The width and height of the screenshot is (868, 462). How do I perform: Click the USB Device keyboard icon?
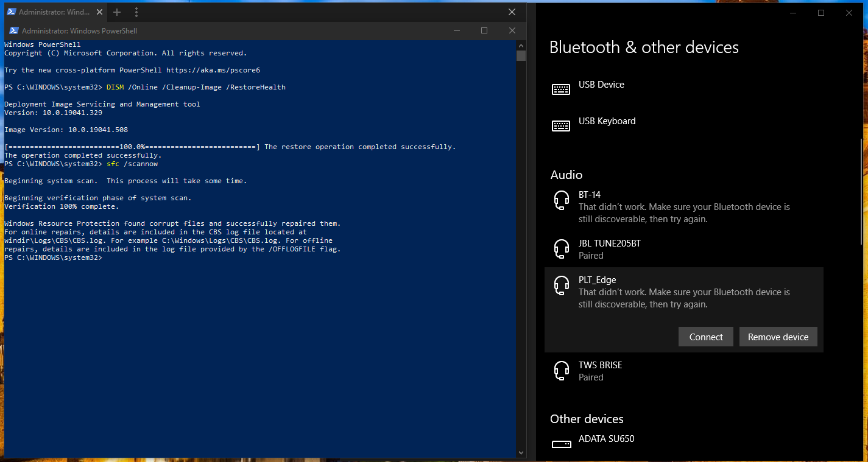(561, 89)
